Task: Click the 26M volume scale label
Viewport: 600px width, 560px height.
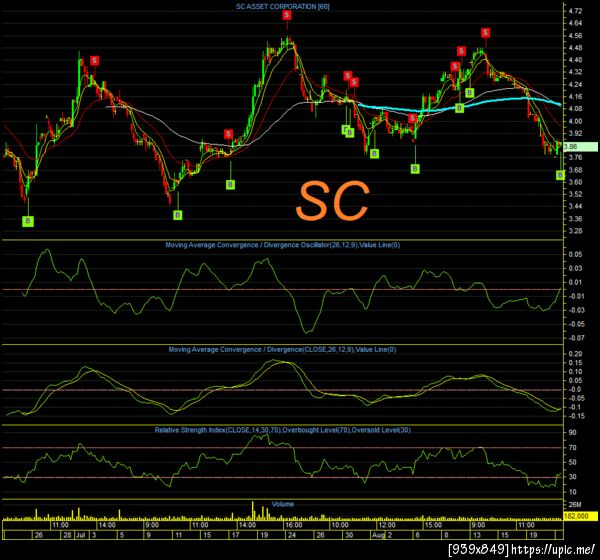Action: (x=575, y=505)
